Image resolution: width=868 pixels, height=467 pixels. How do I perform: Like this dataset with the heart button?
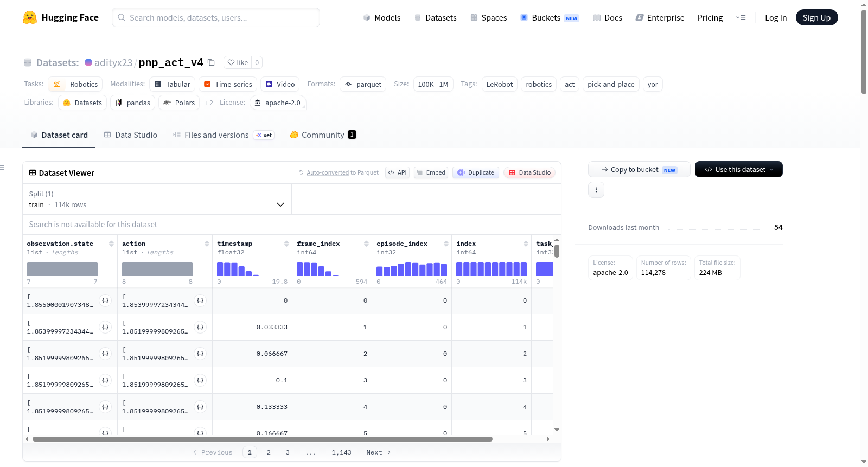(x=238, y=62)
